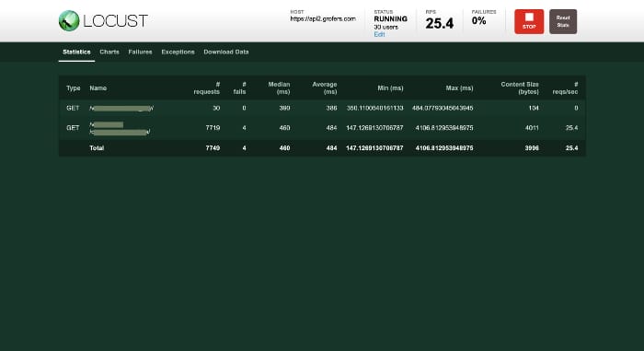Click the Locust logo icon
644x351 pixels.
69,20
